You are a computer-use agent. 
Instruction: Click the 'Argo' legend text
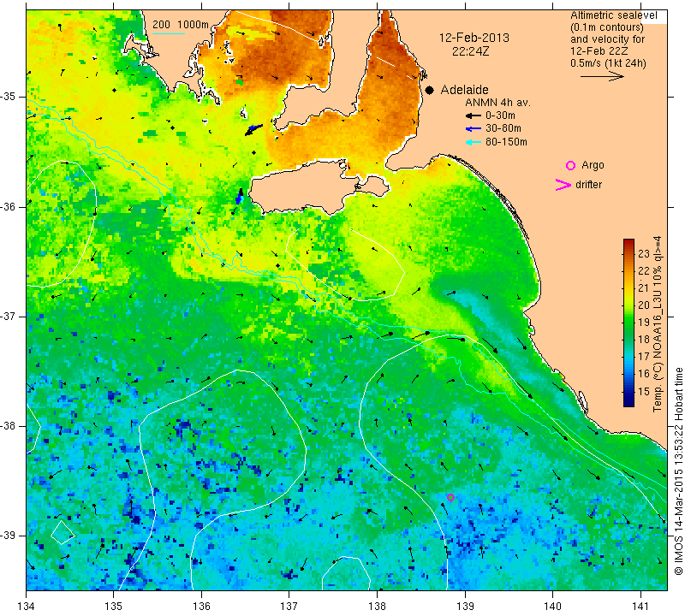(x=593, y=165)
